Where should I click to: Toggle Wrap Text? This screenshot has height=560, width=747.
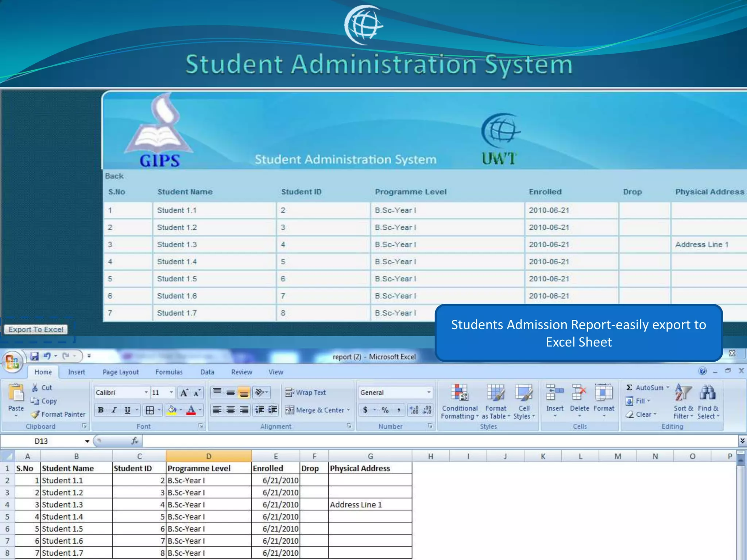(x=306, y=393)
